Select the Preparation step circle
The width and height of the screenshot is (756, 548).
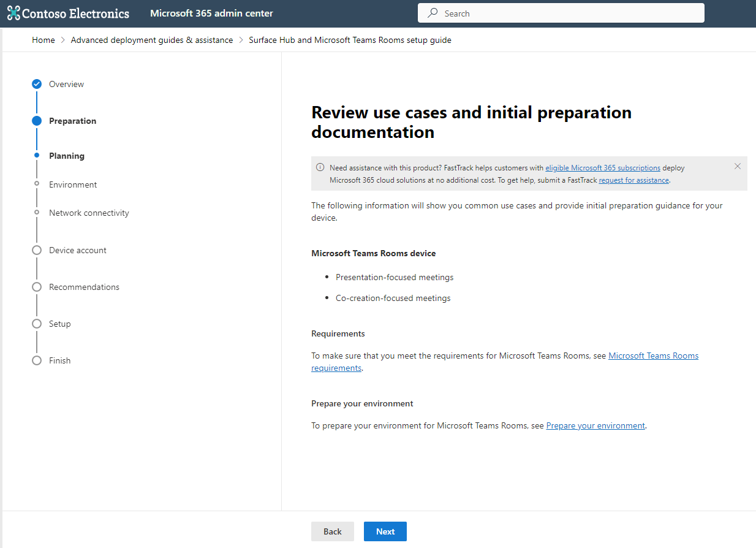coord(37,121)
